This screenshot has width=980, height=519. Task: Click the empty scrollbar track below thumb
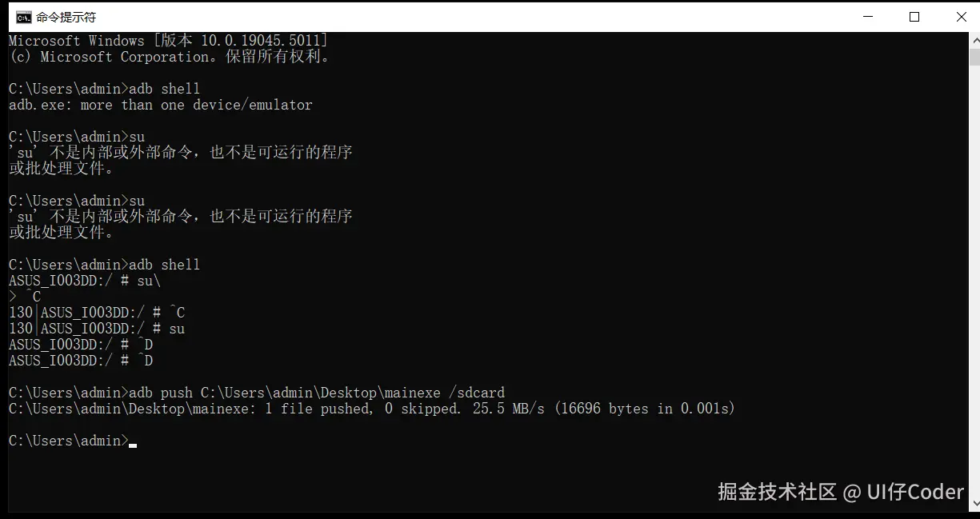point(974,280)
